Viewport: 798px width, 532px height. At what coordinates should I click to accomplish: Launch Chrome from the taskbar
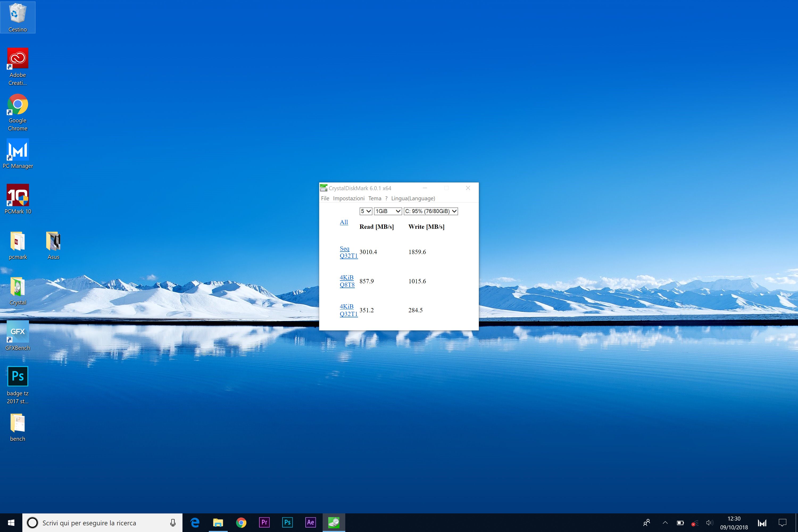coord(241,522)
